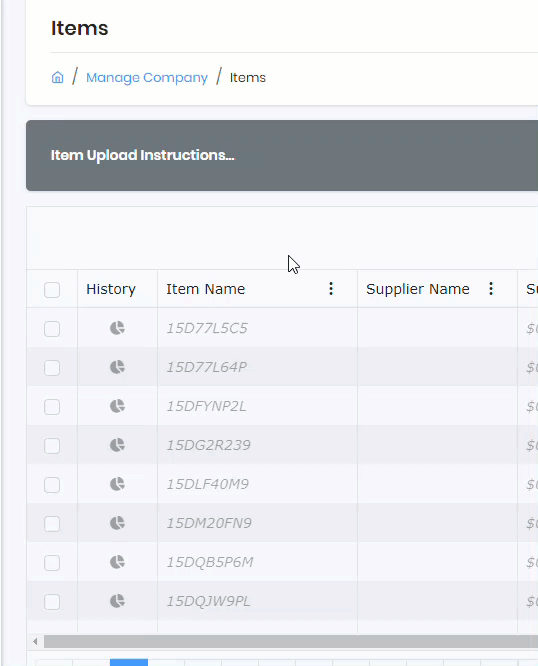Screen dimensions: 538x666
Task: Toggle the select-all checkbox in table header
Action: [52, 290]
